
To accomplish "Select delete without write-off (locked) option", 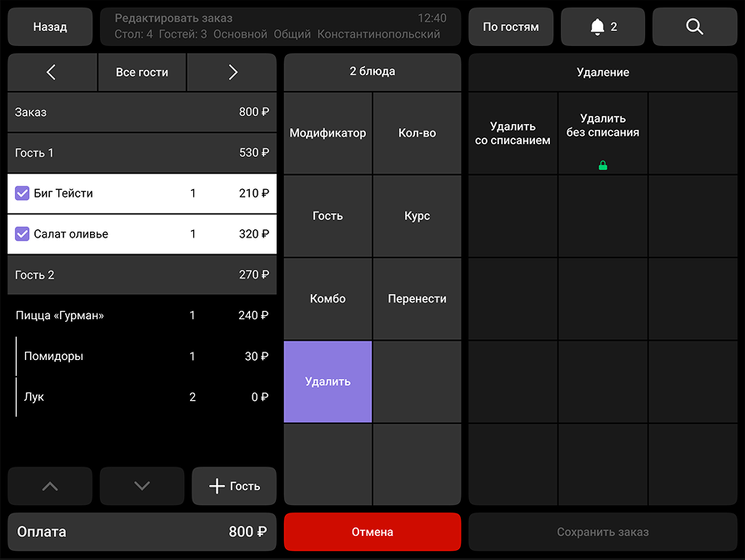I will (602, 133).
